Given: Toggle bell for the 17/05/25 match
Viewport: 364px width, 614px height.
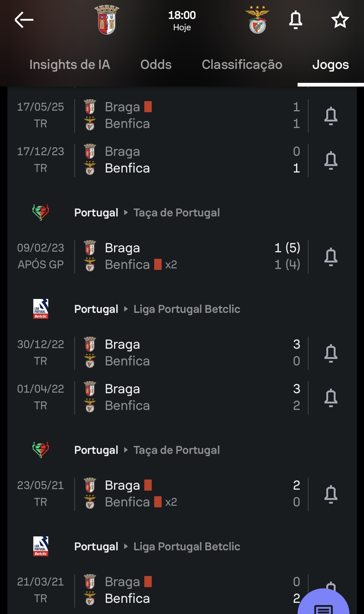Looking at the screenshot, I should click(331, 116).
